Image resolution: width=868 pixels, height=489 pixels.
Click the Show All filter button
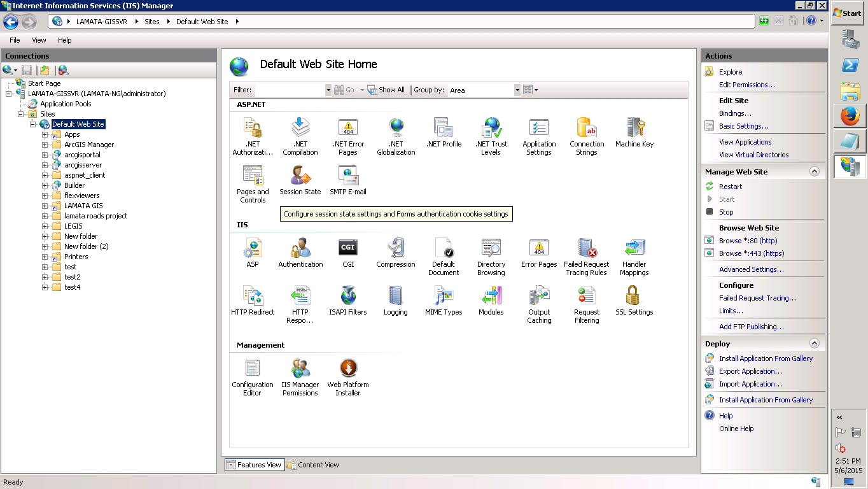[386, 90]
